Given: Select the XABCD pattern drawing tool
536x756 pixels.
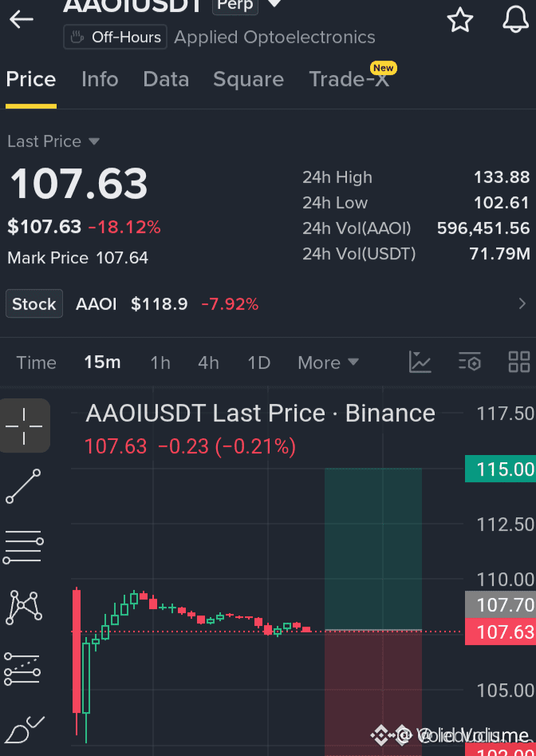Looking at the screenshot, I should (24, 607).
